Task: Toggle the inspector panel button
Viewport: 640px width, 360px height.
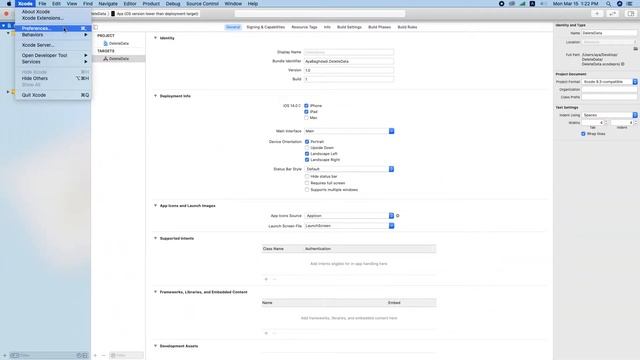Action: (631, 13)
